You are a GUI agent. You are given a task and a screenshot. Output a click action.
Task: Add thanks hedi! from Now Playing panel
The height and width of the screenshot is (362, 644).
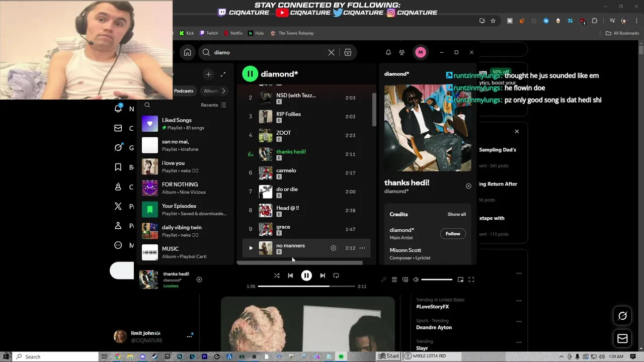[x=468, y=186]
